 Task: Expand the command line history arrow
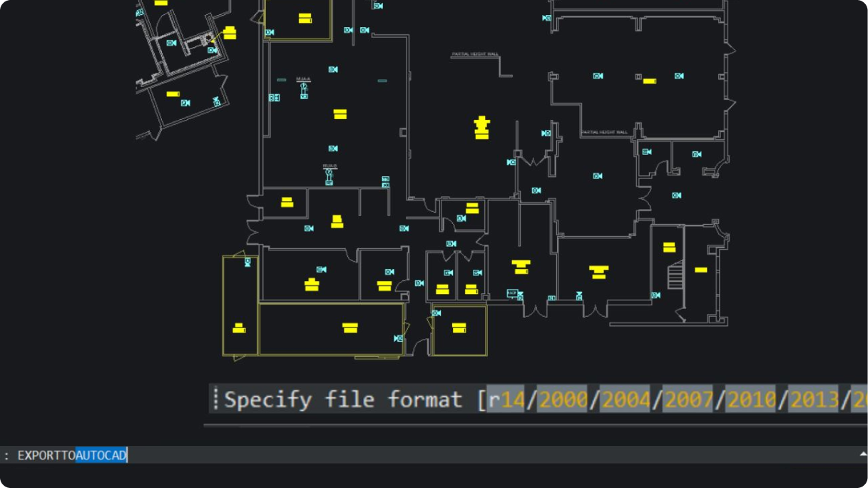tap(862, 454)
